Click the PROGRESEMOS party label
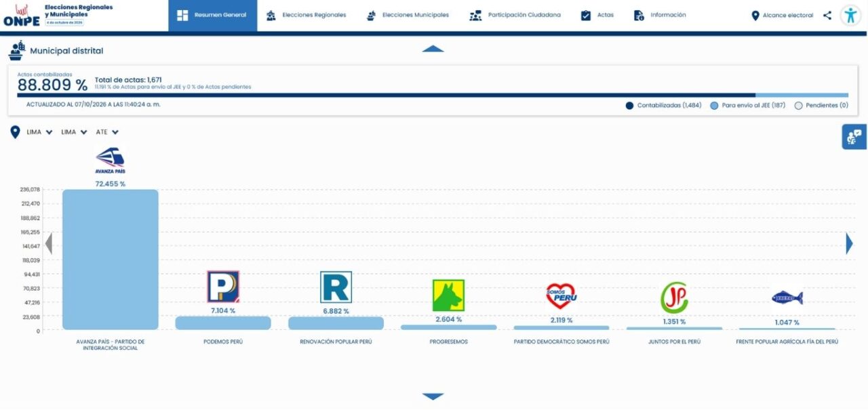Screen dimensions: 868x410 [448, 342]
